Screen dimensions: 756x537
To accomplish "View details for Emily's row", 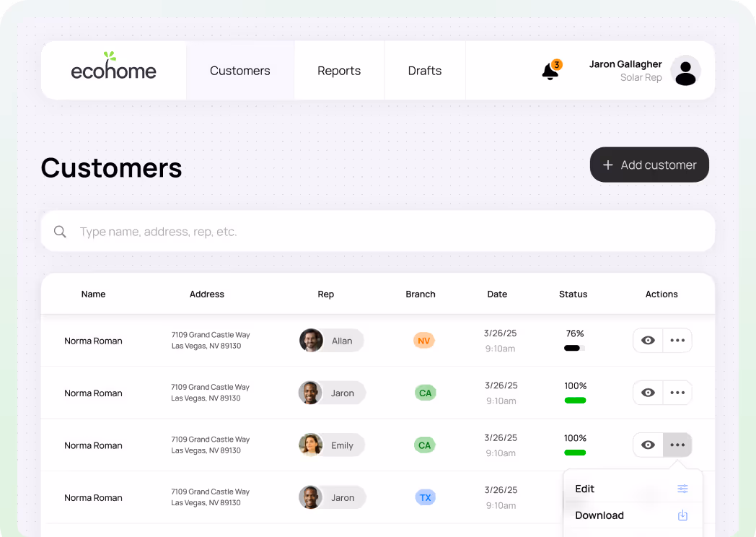I will 648,445.
